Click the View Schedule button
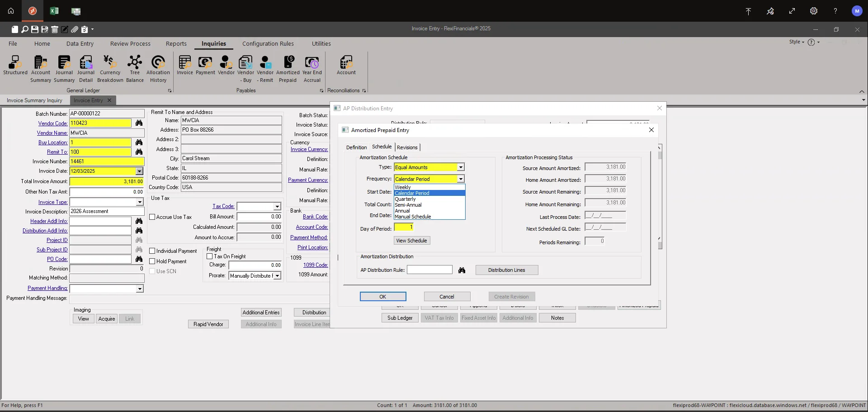 click(x=411, y=240)
